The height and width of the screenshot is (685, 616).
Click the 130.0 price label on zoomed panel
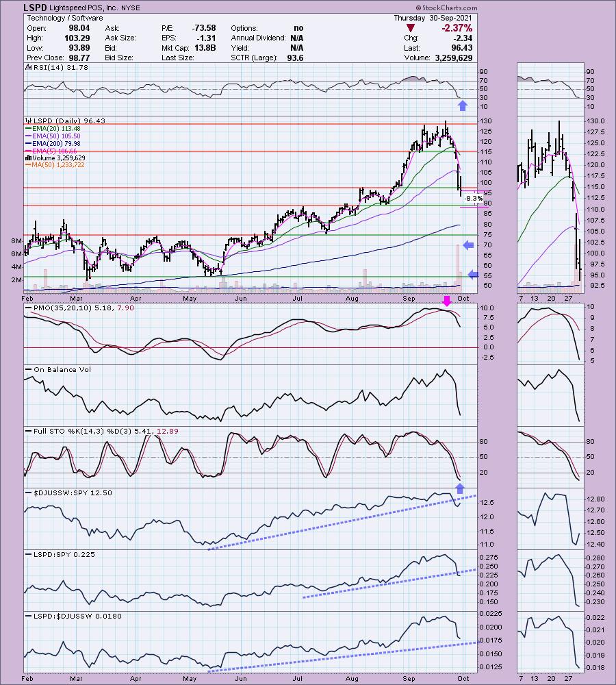(x=596, y=121)
